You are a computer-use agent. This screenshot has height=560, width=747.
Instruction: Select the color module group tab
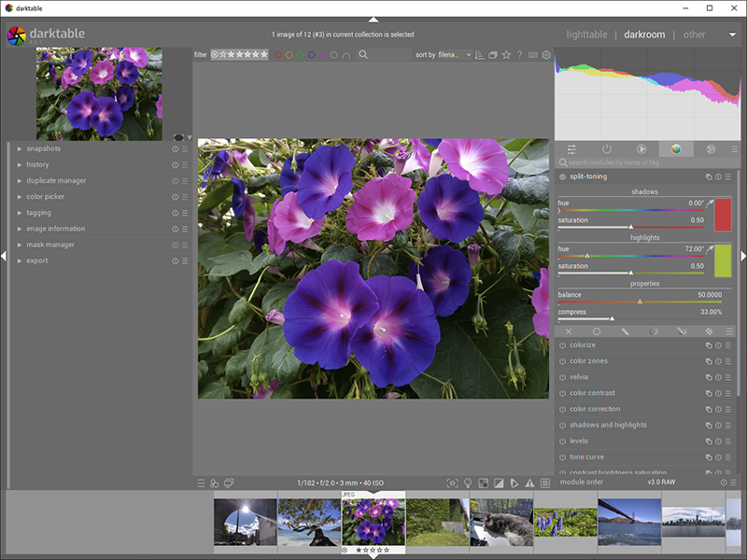click(x=675, y=149)
